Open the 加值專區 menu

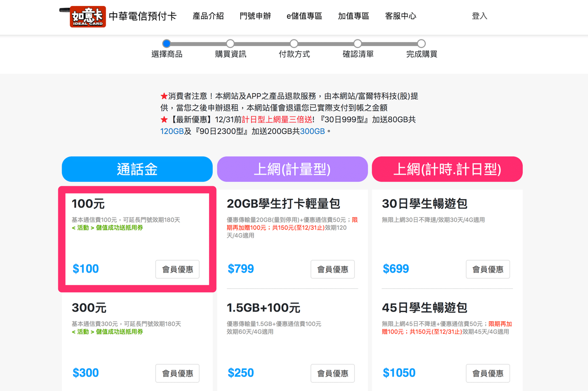coord(353,16)
